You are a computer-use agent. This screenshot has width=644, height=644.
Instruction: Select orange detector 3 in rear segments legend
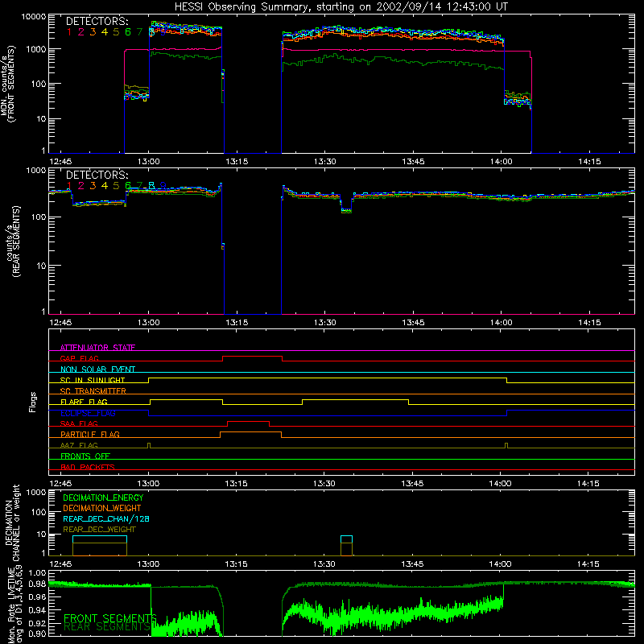(93, 186)
